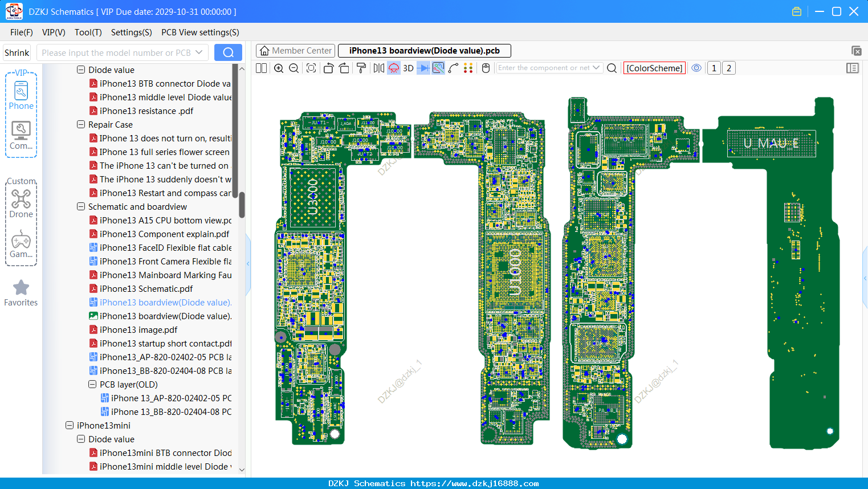This screenshot has width=868, height=489.
Task: Select the Computer category icon
Action: (21, 135)
